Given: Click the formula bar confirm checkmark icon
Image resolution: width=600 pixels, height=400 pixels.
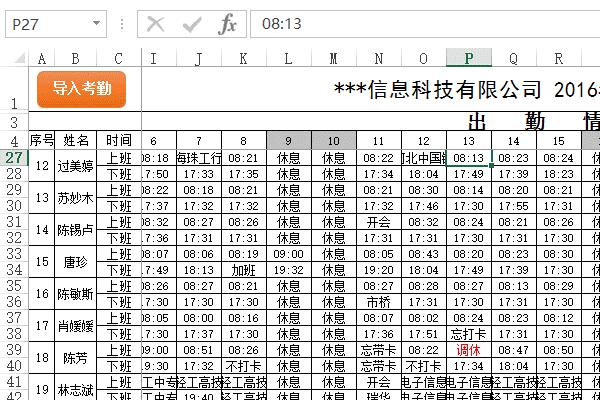Looking at the screenshot, I should 192,24.
